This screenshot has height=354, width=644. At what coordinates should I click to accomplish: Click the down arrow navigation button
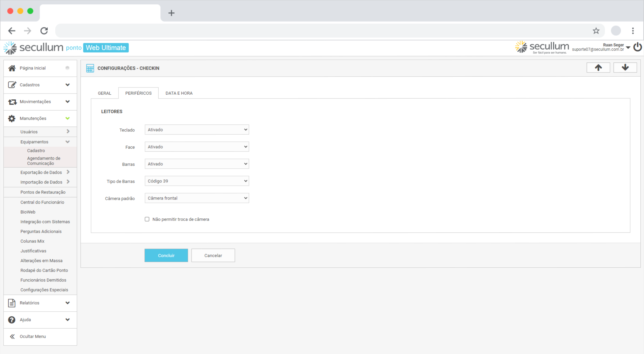625,68
